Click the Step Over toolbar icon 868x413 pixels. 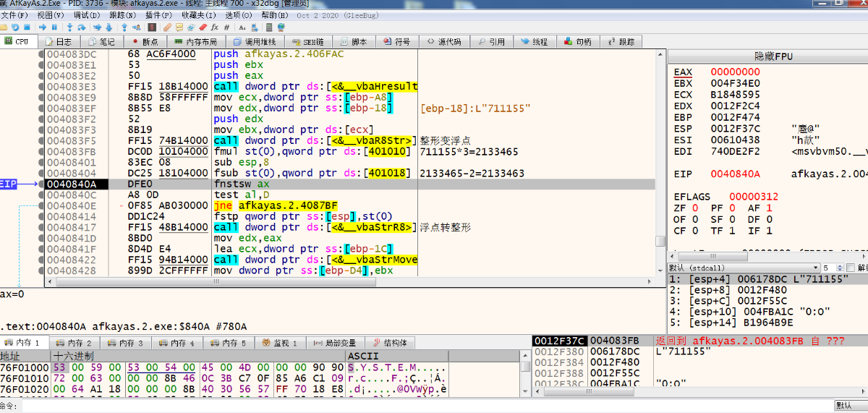click(x=82, y=27)
